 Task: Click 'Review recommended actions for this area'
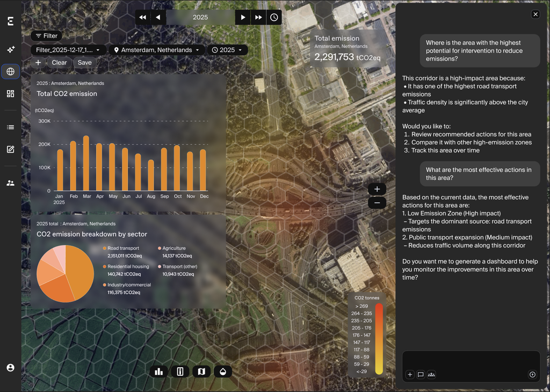click(471, 134)
